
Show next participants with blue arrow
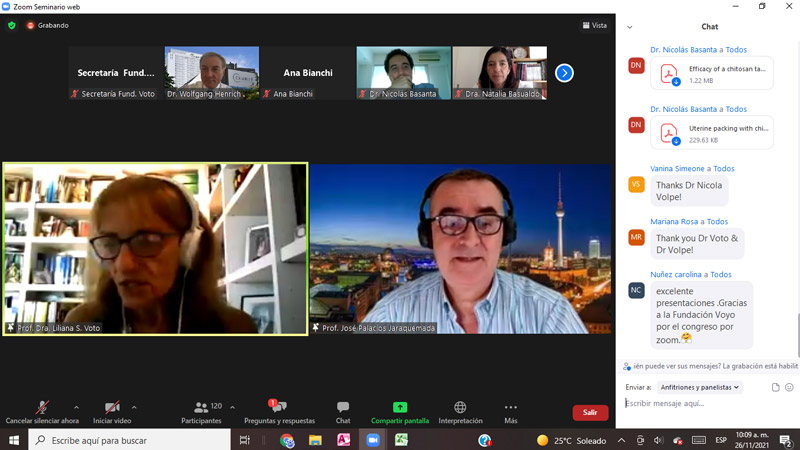pos(564,72)
